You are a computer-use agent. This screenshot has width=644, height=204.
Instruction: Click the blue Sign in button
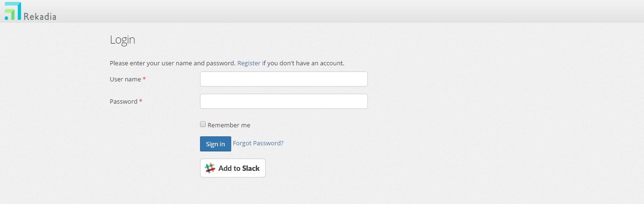[215, 144]
